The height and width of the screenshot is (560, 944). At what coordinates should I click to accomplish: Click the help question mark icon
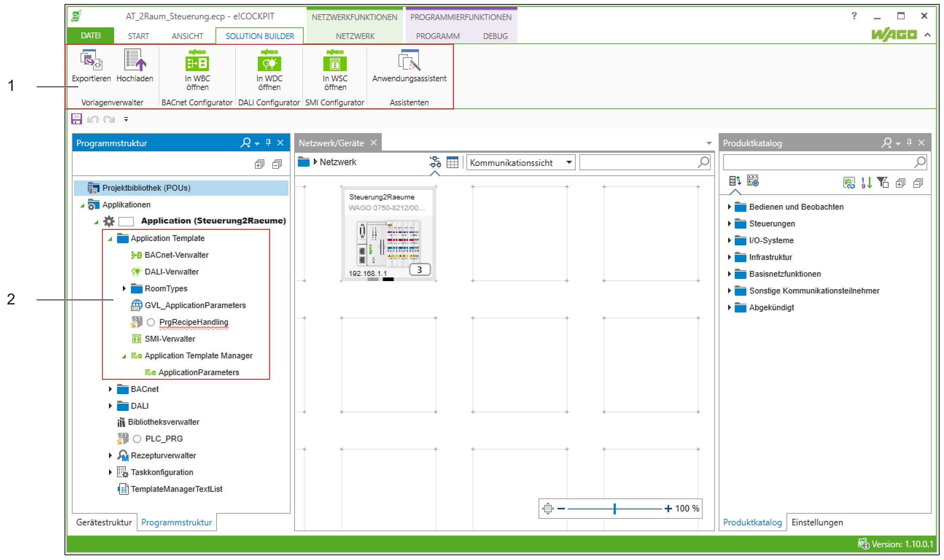854,16
